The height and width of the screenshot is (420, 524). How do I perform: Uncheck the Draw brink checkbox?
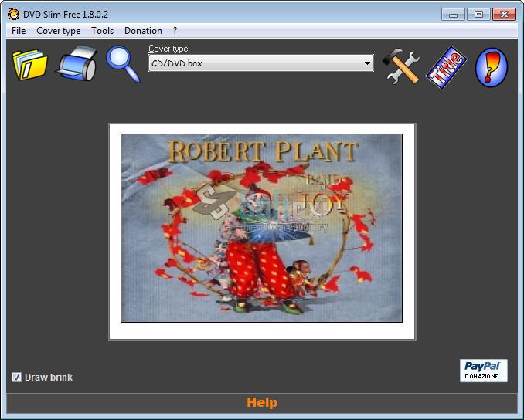(17, 377)
